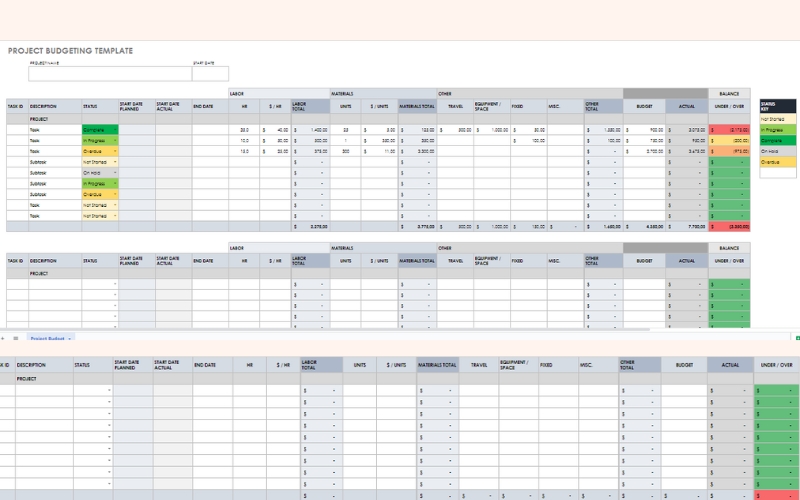The height and width of the screenshot is (500, 800).
Task: Click the Status Key header cell
Action: [778, 106]
